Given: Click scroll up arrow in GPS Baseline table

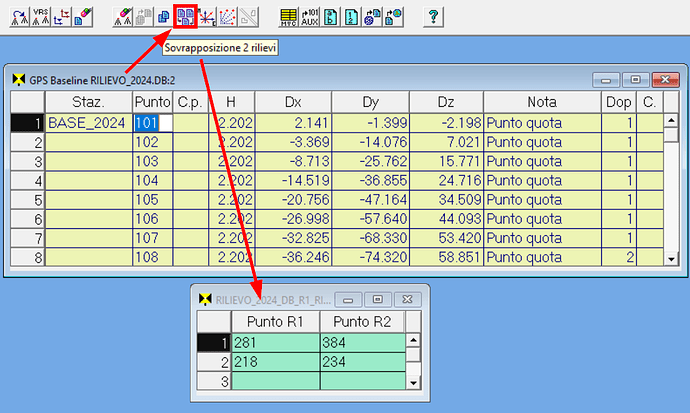Looking at the screenshot, I should tap(671, 120).
